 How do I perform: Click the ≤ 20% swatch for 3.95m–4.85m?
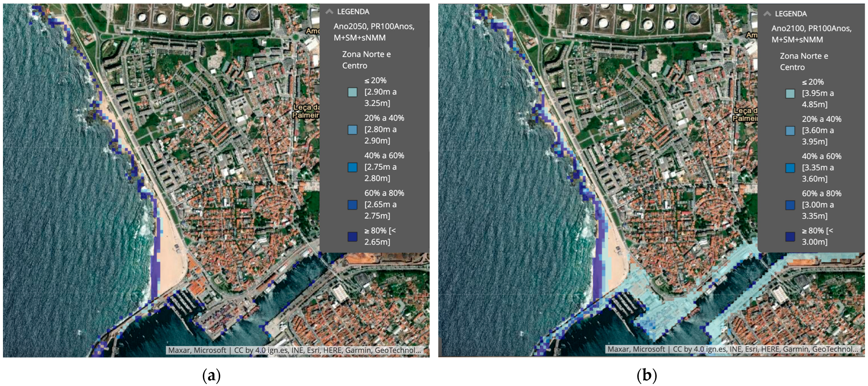click(x=790, y=94)
